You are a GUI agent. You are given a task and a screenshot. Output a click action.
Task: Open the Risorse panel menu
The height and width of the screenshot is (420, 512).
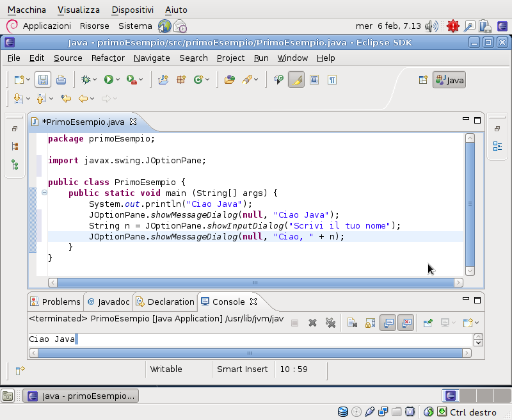94,26
